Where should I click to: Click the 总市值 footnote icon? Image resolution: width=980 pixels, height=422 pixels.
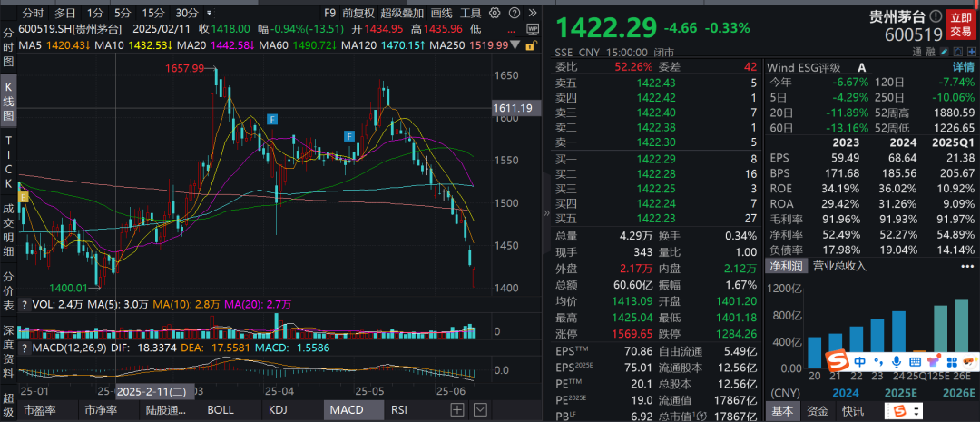(x=701, y=415)
